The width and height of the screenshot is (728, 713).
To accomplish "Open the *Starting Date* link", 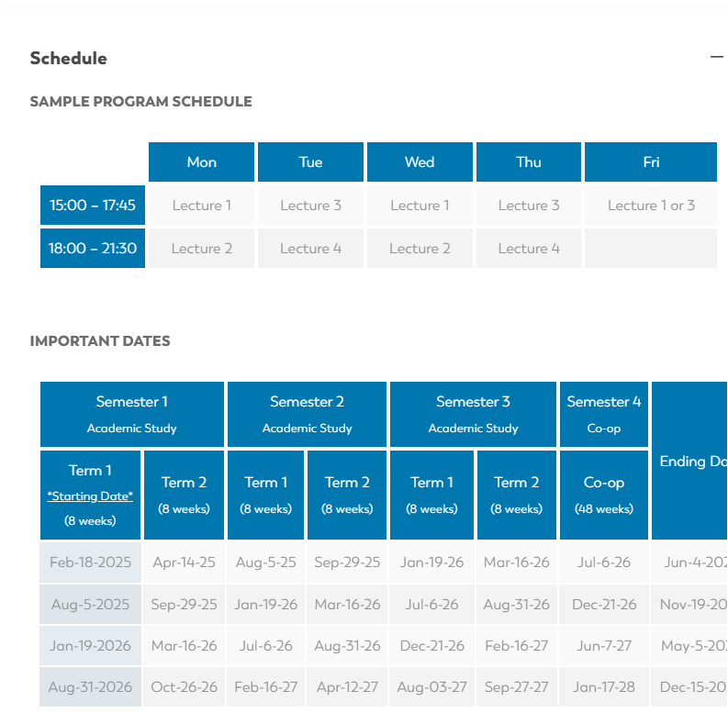I will [90, 496].
